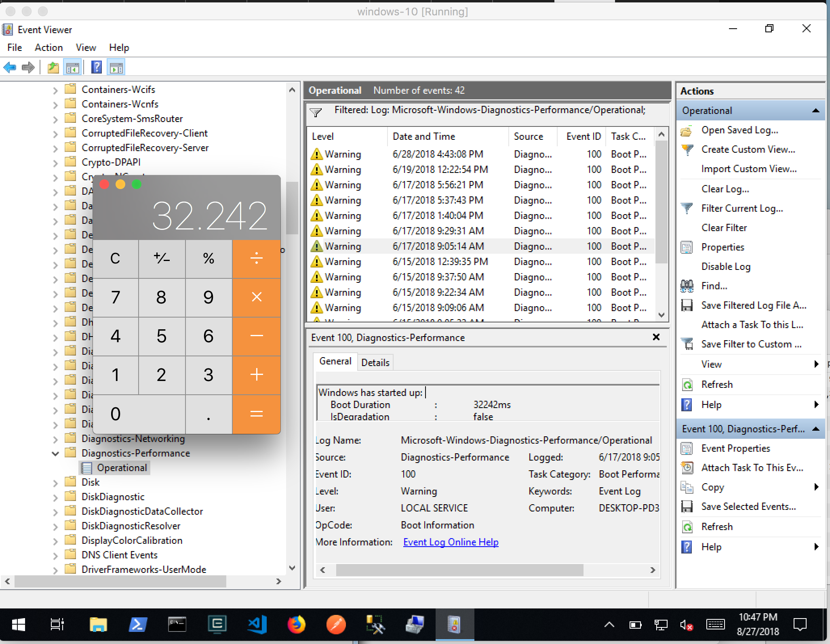Switch to the Details tab

pos(375,362)
